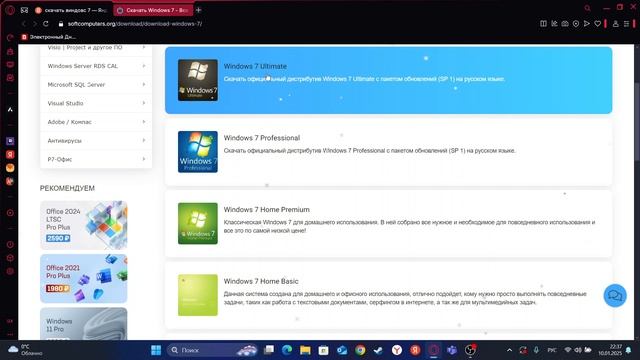Image resolution: width=640 pixels, height=360 pixels.
Task: Open Outlook from the taskbar
Action: (x=342, y=350)
